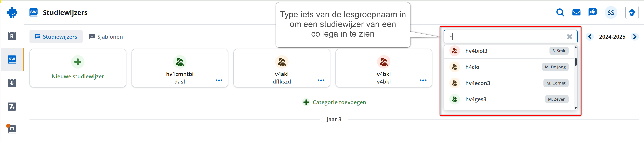Switch to the Sjablonen tab

106,37
